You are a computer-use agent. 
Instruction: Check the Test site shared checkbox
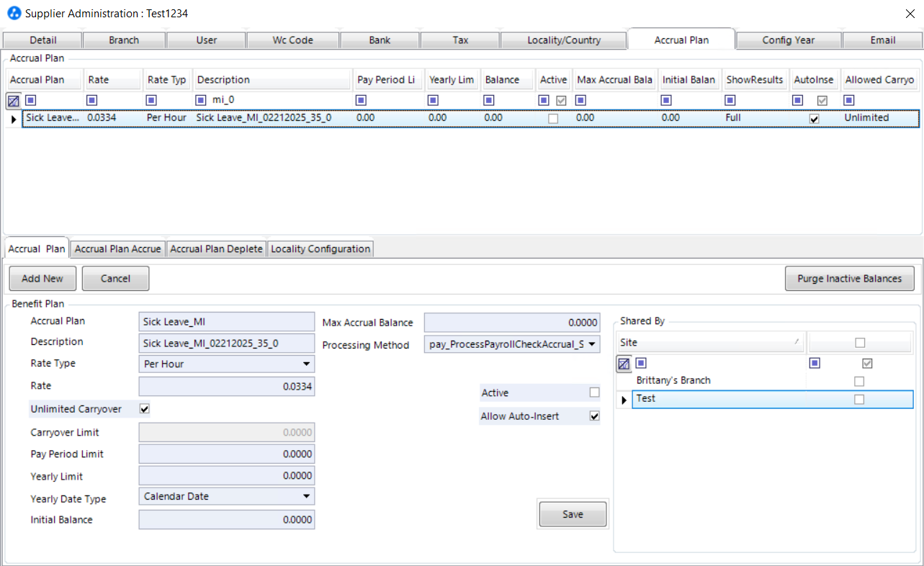click(858, 399)
